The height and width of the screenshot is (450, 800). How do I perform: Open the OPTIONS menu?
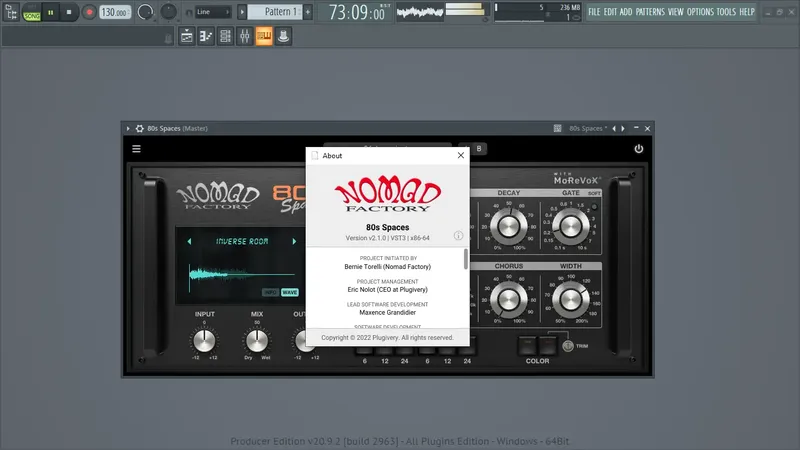(700, 12)
